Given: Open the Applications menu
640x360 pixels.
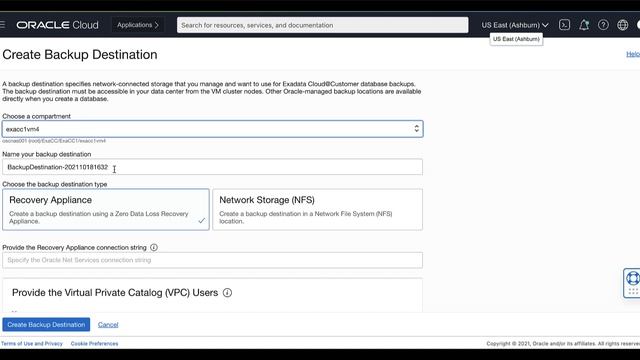Looking at the screenshot, I should [138, 25].
